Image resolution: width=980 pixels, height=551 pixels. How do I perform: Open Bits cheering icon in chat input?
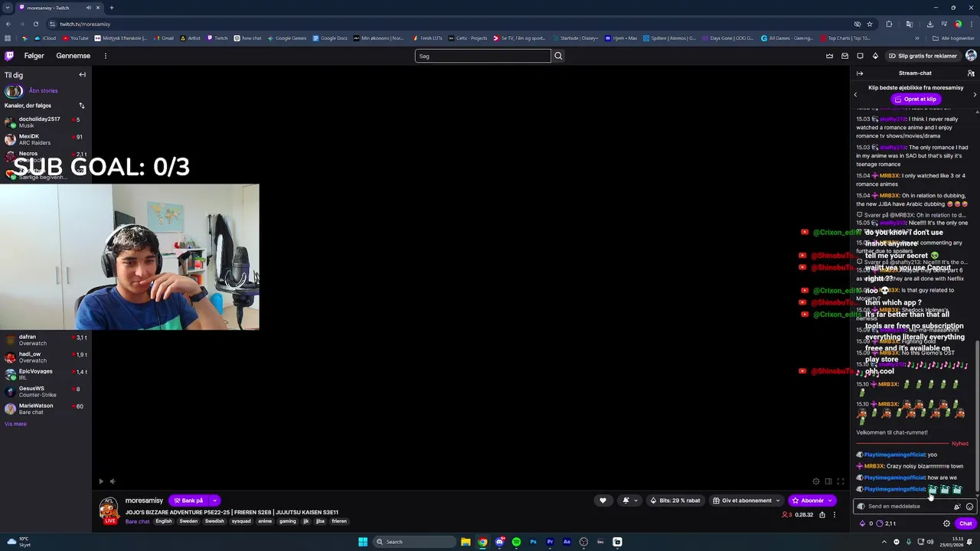[957, 507]
